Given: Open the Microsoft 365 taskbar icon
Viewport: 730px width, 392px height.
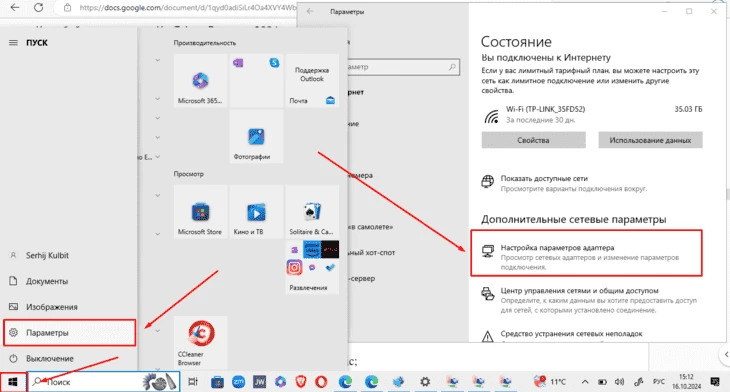Looking at the screenshot, I should [x=280, y=382].
